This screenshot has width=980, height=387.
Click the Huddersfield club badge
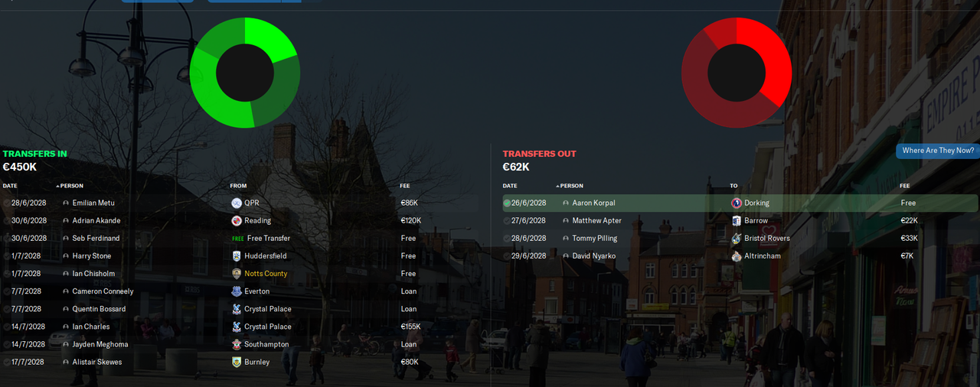[x=237, y=256]
